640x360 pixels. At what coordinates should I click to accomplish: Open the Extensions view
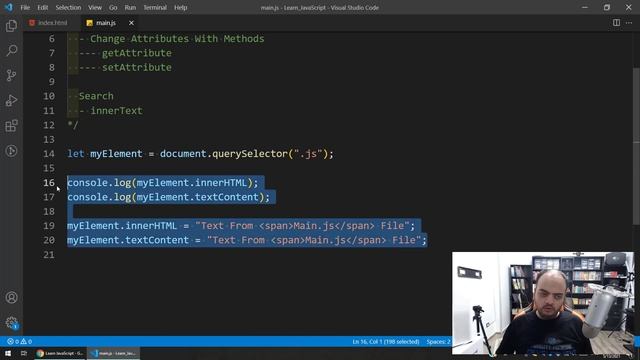(x=11, y=126)
